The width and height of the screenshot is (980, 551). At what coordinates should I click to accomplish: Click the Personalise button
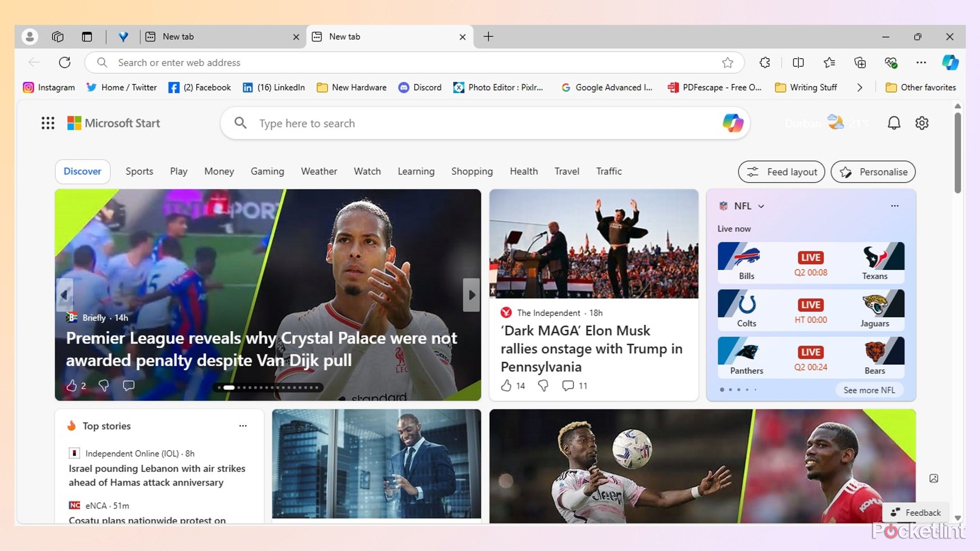pos(873,172)
